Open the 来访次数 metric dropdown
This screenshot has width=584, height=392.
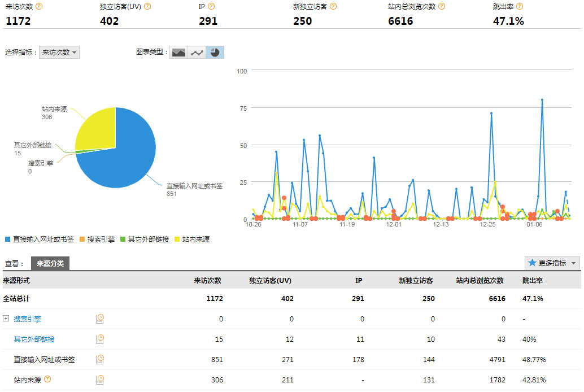tap(59, 53)
